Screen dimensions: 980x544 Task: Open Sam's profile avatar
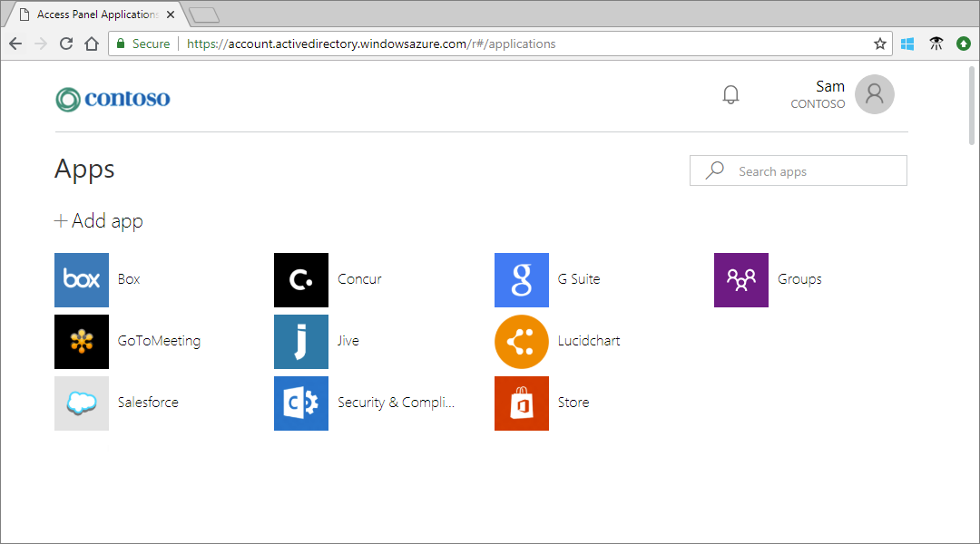tap(875, 94)
